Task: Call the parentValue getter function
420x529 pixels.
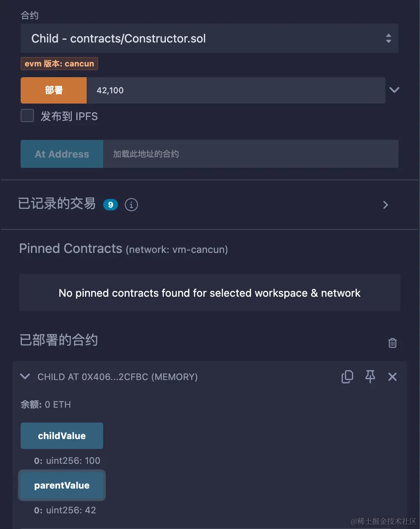Action: pyautogui.click(x=62, y=485)
